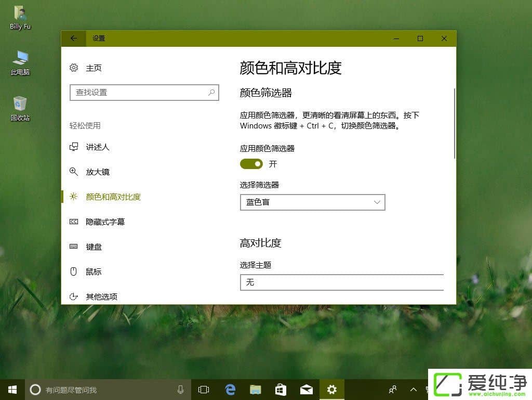Expand the high contrast theme dropdown showing 无
Screen dimensions: 532x400
pyautogui.click(x=342, y=282)
